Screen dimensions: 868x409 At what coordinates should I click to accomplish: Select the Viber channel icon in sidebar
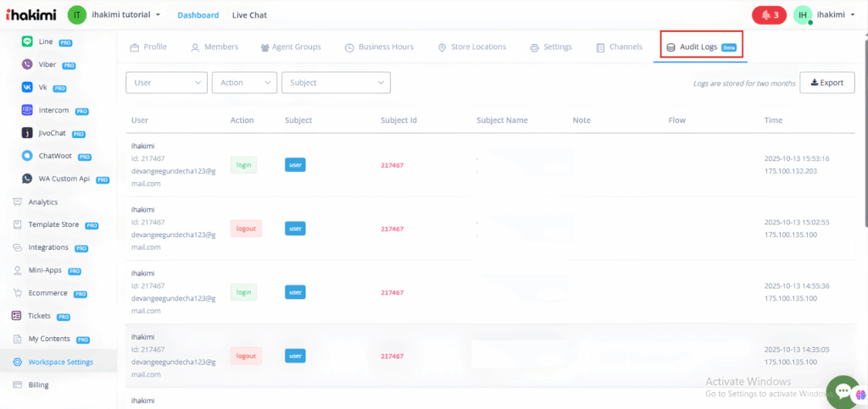click(x=27, y=64)
